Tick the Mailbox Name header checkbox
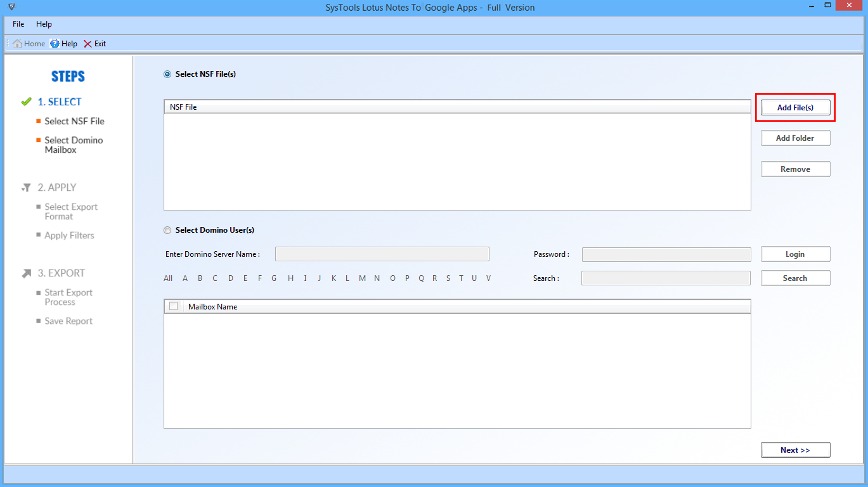The height and width of the screenshot is (487, 868). pos(174,306)
